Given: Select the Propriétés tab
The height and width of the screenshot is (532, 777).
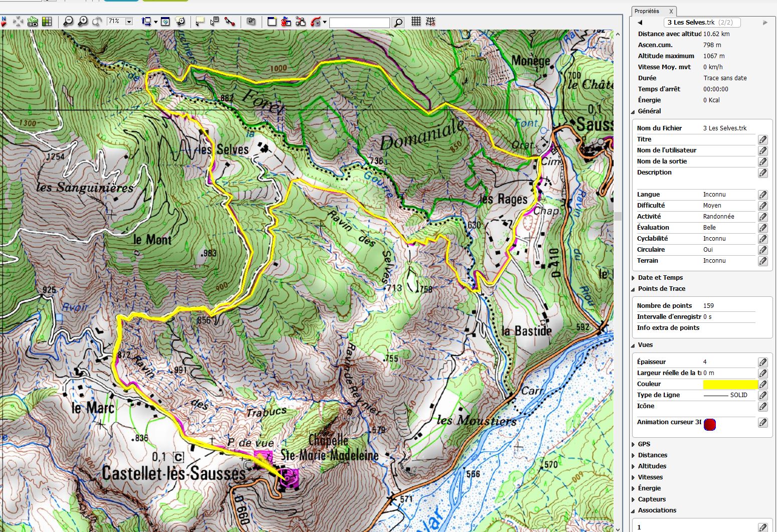Looking at the screenshot, I should pyautogui.click(x=647, y=11).
